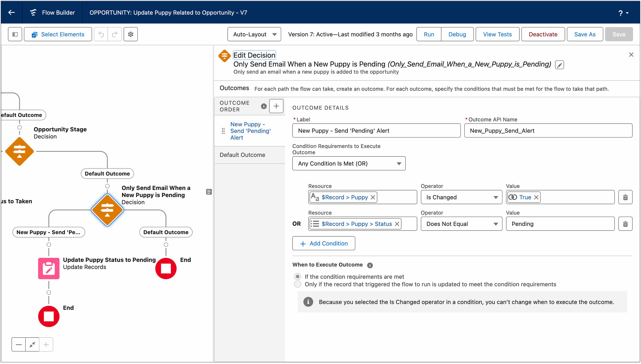641x364 pixels.
Task: Select 'Only if the record...is updated' radio
Action: [x=297, y=284]
